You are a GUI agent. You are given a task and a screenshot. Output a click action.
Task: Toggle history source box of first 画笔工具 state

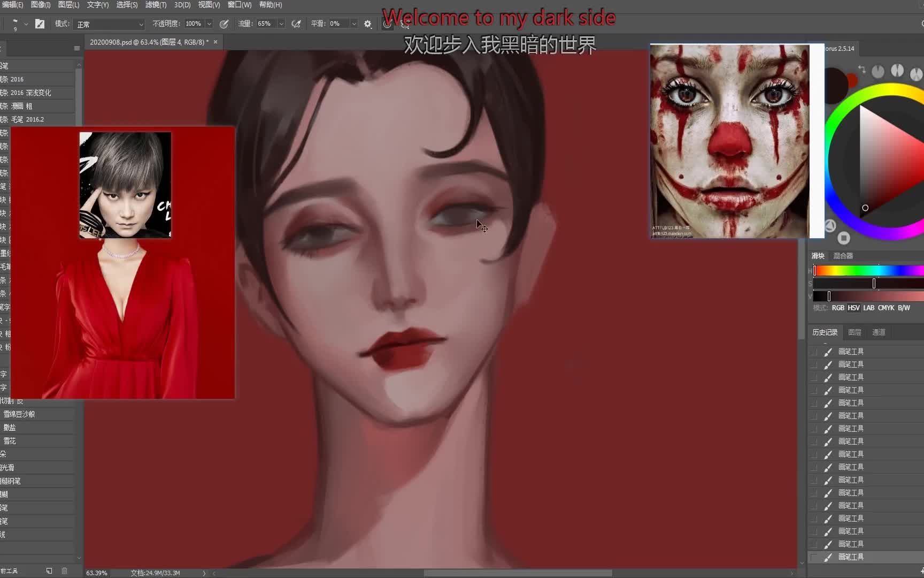click(814, 352)
